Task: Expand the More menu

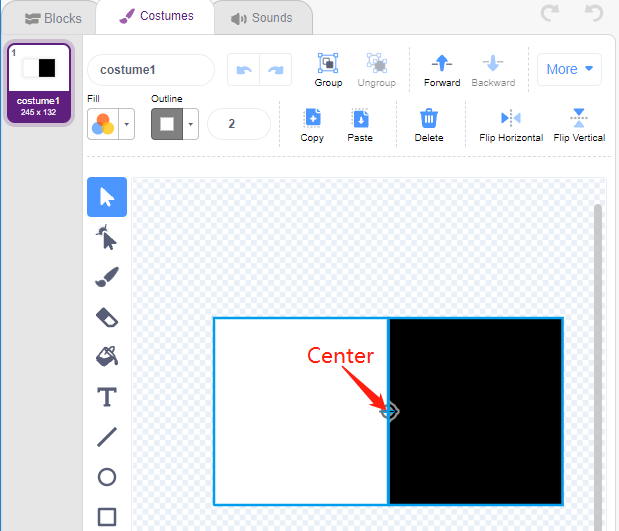Action: point(569,69)
